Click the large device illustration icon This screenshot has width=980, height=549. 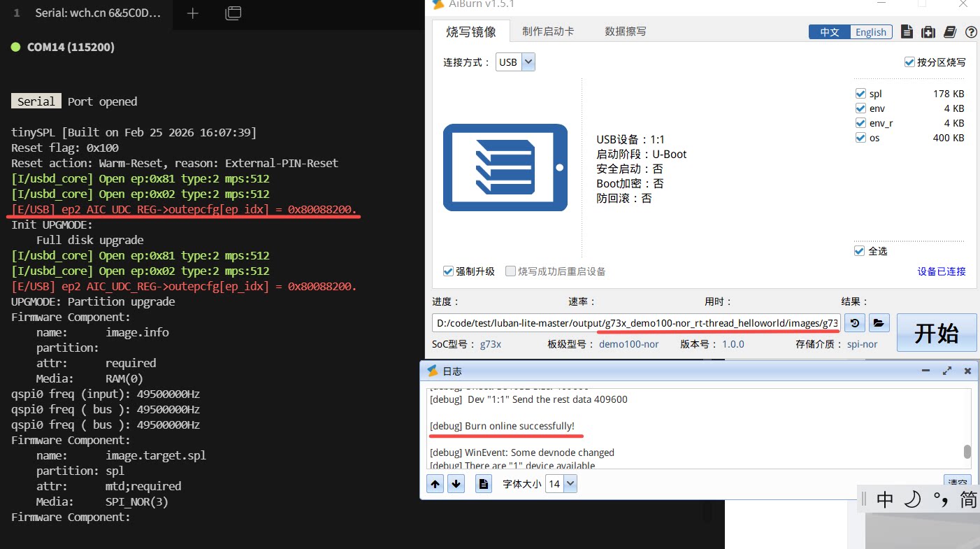505,167
